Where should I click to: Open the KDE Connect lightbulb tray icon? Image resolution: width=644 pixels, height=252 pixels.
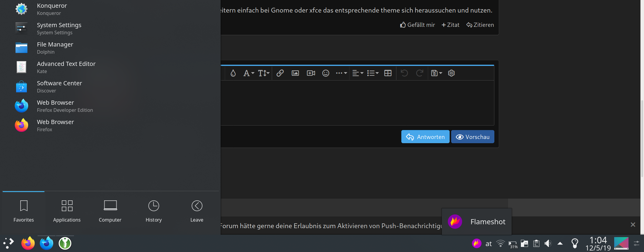point(575,243)
